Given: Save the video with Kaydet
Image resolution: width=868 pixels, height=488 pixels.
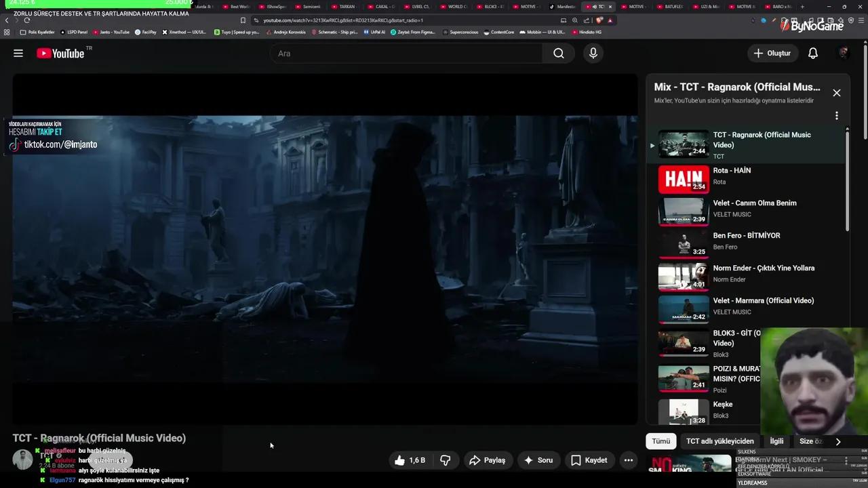Looking at the screenshot, I should pyautogui.click(x=589, y=460).
